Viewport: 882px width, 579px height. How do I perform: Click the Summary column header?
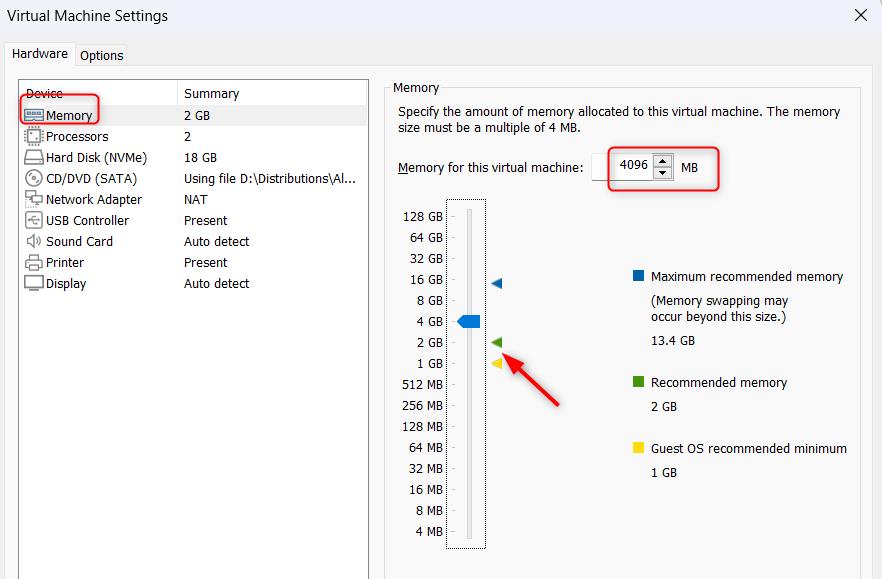pos(212,94)
